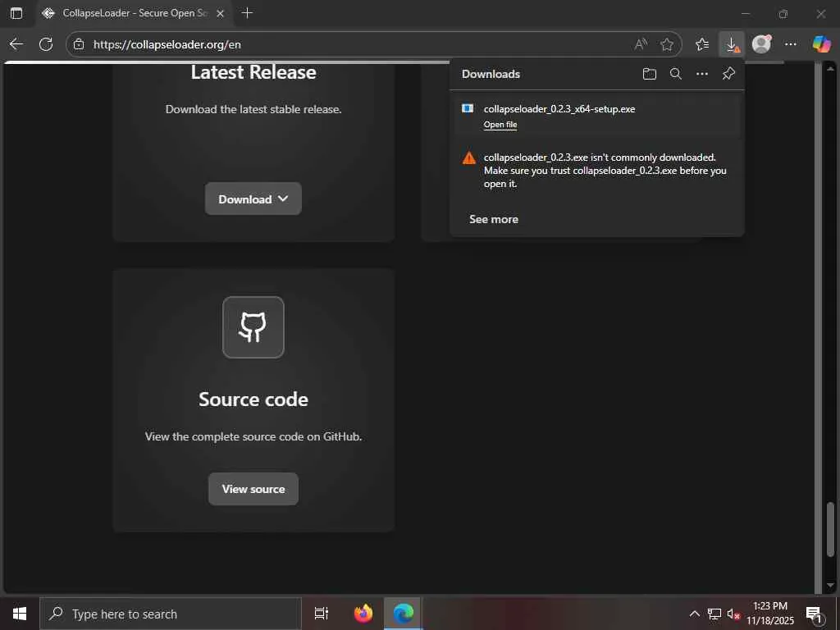840x630 pixels.
Task: Search downloads with magnifier icon
Action: (x=676, y=74)
